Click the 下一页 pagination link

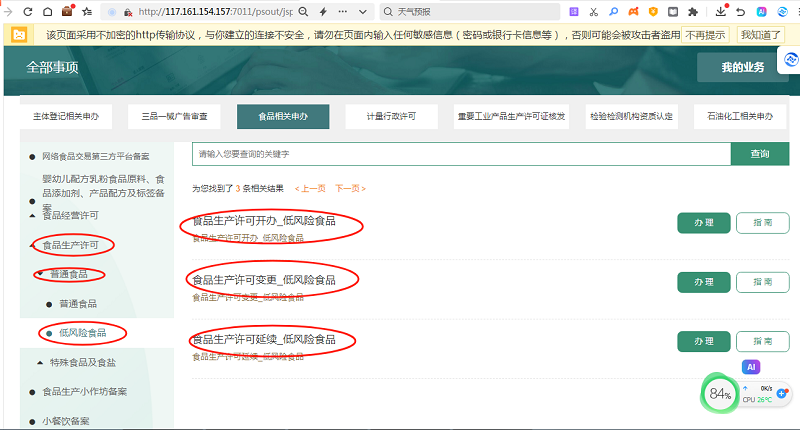coord(349,188)
